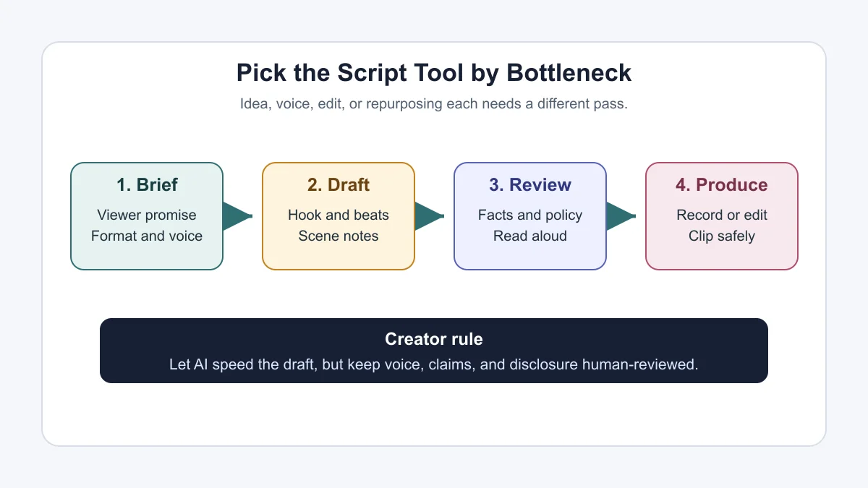Click 'Viewer promise' in the Brief card
This screenshot has height=488, width=868.
(x=147, y=215)
